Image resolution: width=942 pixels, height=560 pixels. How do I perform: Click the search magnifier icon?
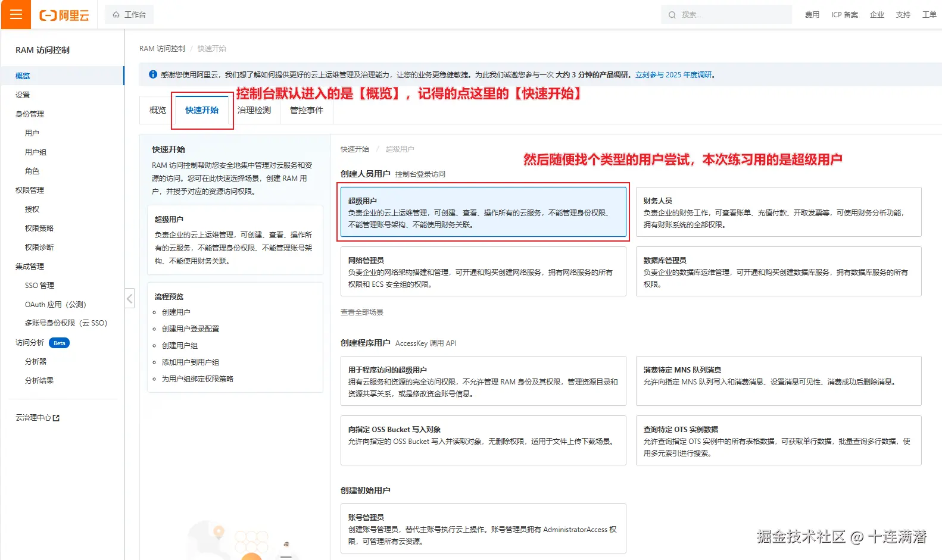click(x=672, y=15)
